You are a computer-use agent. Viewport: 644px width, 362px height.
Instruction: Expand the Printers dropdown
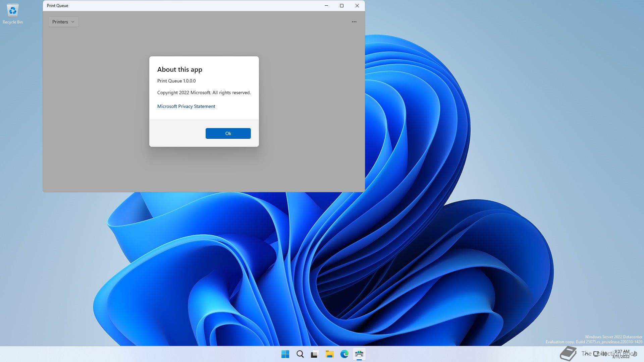(x=63, y=22)
